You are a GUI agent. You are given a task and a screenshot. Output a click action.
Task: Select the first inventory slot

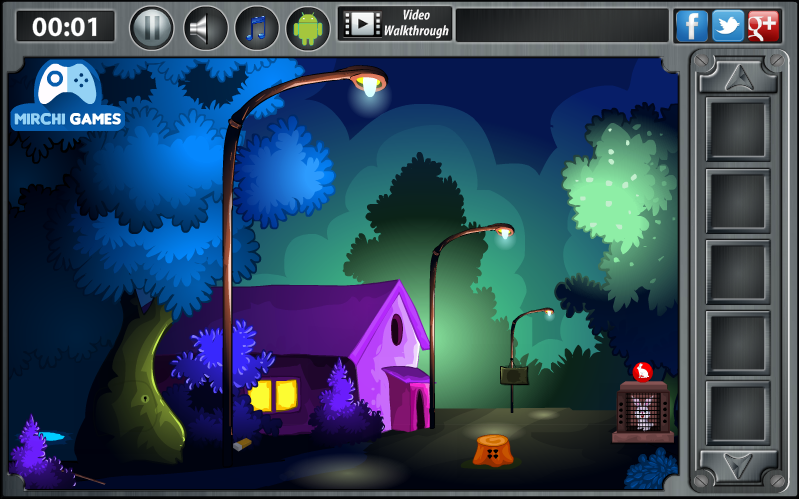pyautogui.click(x=737, y=129)
